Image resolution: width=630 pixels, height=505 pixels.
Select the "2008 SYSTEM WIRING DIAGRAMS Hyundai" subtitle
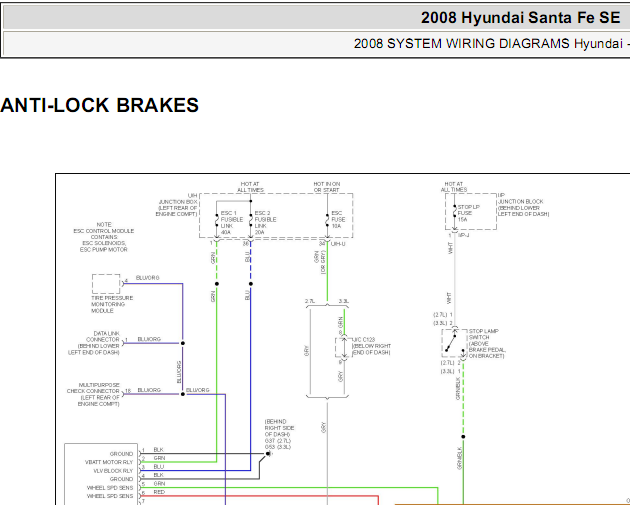pyautogui.click(x=488, y=43)
